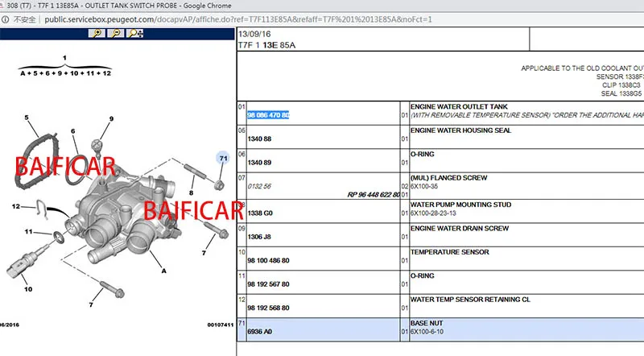Click 'BASE NUT' description
Image resolution: width=644 pixels, height=356 pixels.
pyautogui.click(x=427, y=323)
